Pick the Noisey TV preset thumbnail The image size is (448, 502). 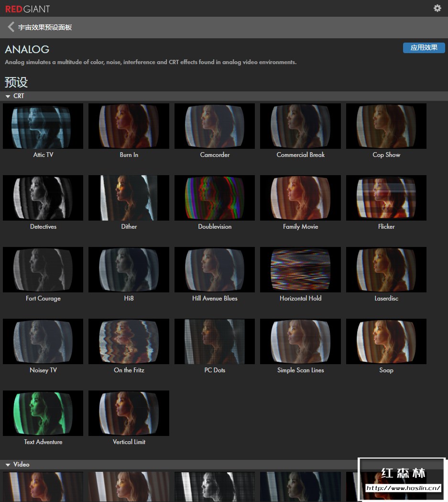(x=43, y=341)
